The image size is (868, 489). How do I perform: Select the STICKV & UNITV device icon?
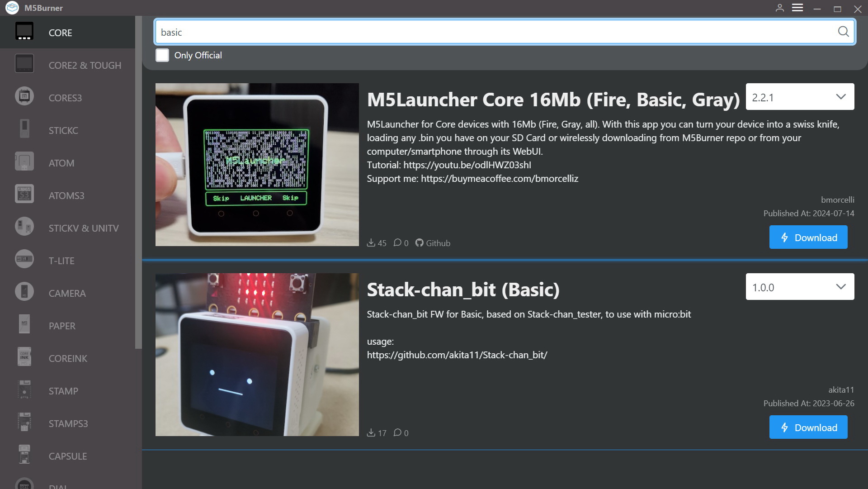pyautogui.click(x=24, y=227)
